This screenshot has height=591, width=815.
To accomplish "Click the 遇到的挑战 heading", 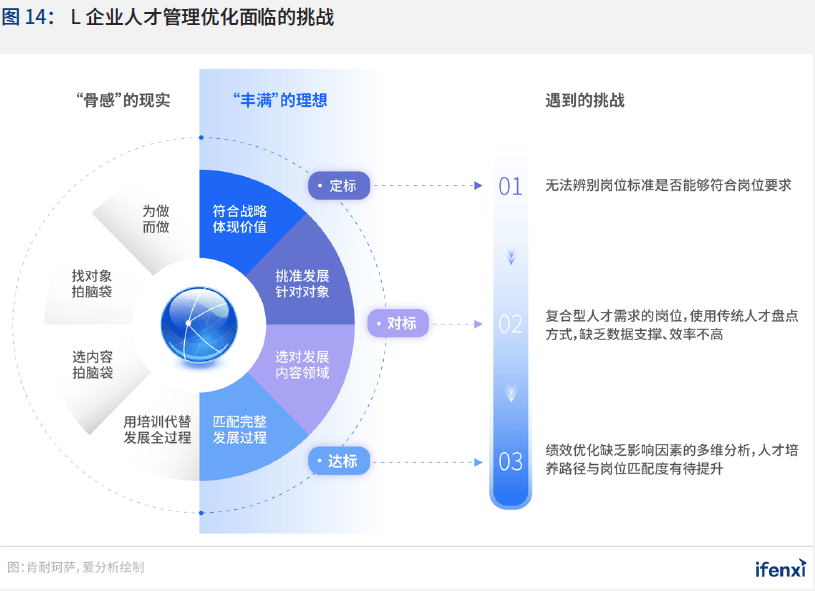I will [585, 100].
